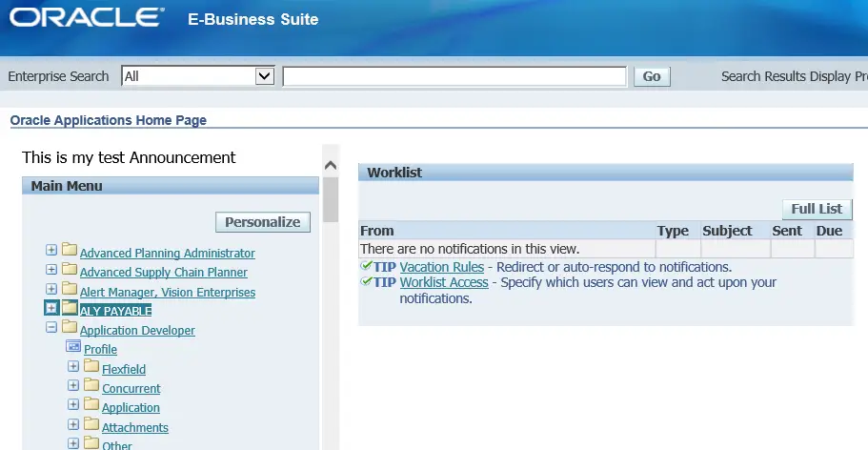Click Application Developer folder icon

click(70, 327)
